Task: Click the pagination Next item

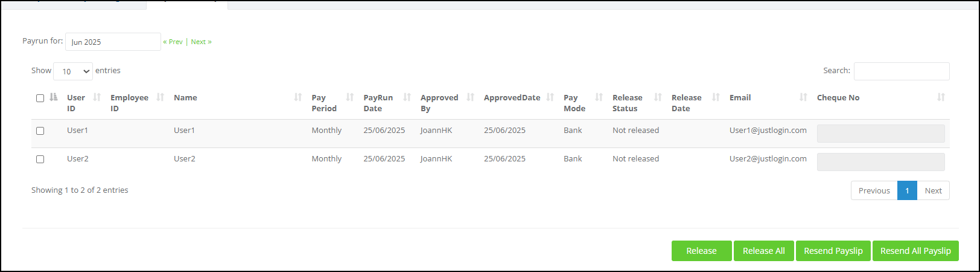Action: coord(933,190)
